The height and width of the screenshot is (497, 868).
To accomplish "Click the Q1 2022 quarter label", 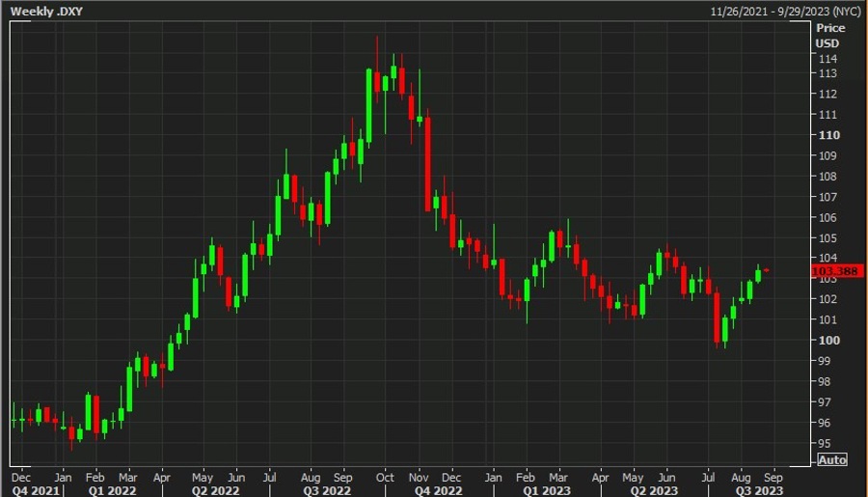I will (113, 491).
